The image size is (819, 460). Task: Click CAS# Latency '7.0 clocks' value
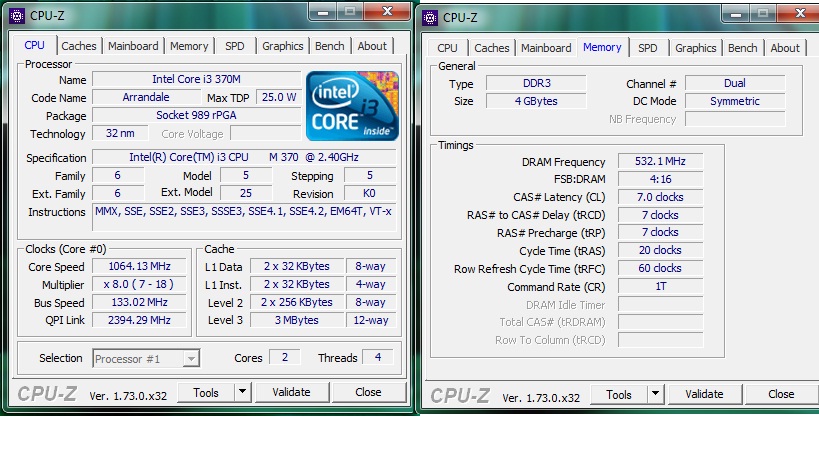(x=660, y=197)
